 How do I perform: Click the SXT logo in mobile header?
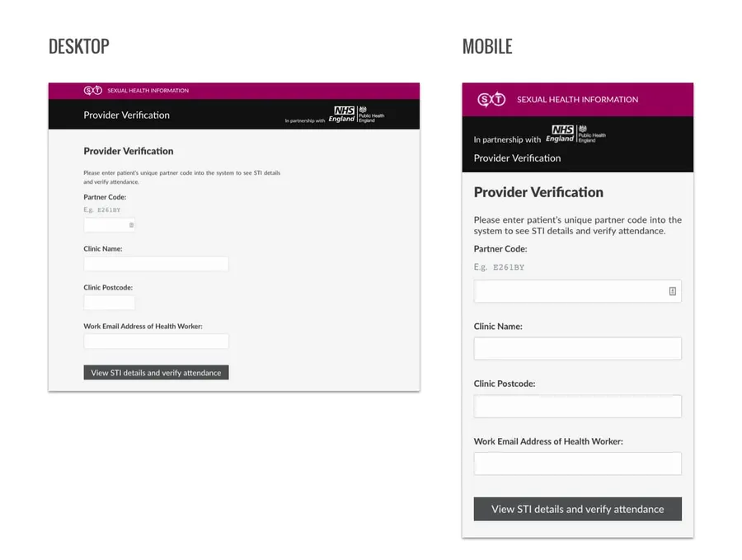pyautogui.click(x=491, y=100)
